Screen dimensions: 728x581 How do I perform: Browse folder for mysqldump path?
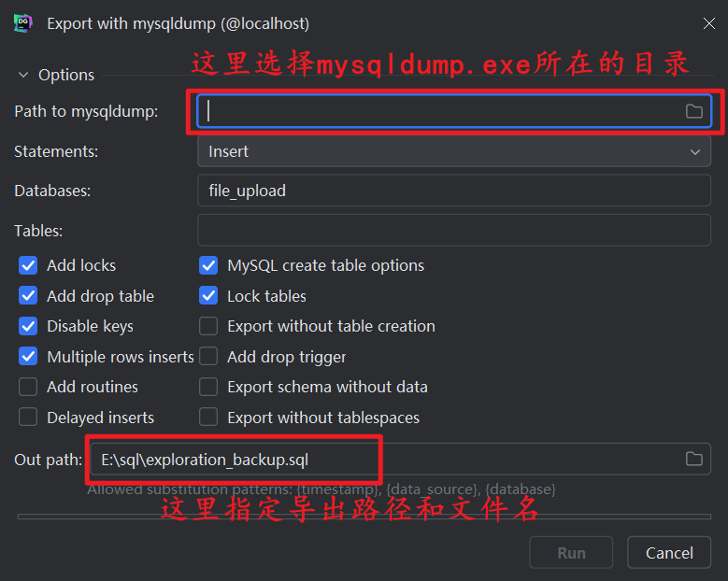(693, 111)
